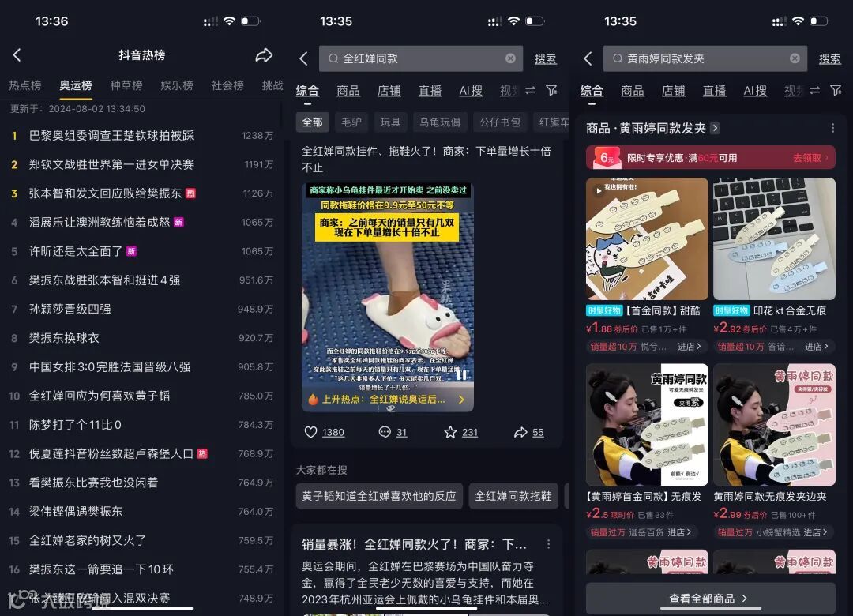Select 全部 filter chip

coord(312,122)
